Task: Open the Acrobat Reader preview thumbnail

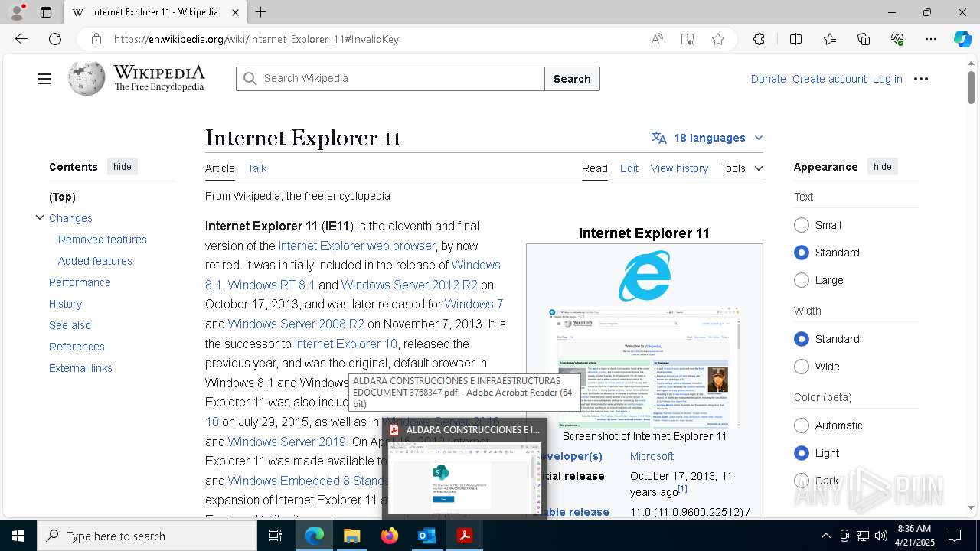Action: 465,478
